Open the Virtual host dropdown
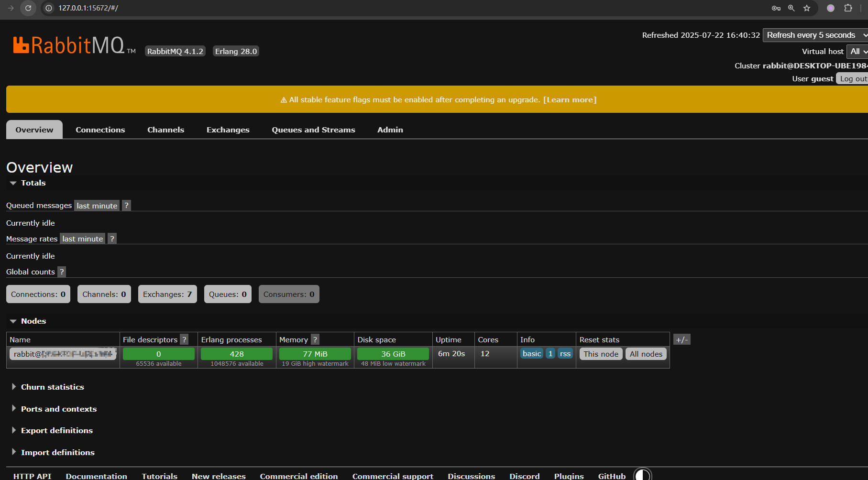This screenshot has height=480, width=868. point(857,52)
